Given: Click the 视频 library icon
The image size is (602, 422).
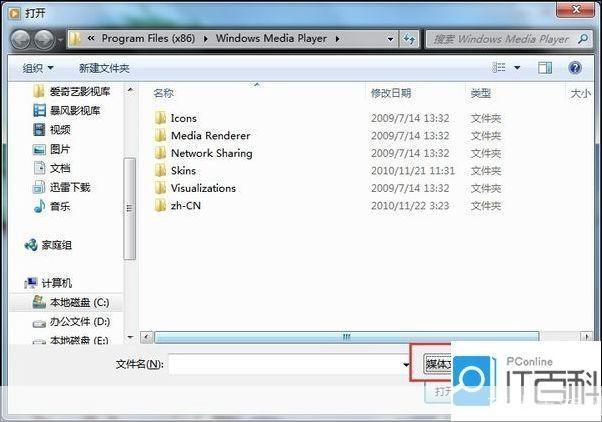Looking at the screenshot, I should [x=39, y=130].
